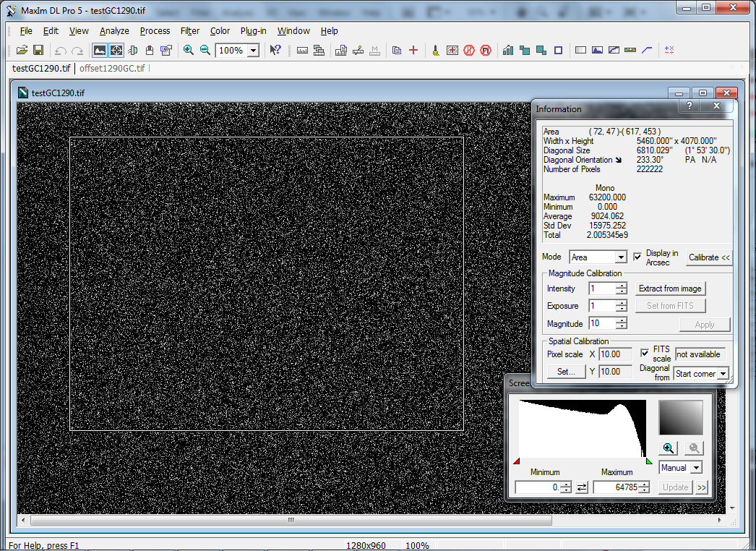Click the Undo arrow icon

click(60, 50)
